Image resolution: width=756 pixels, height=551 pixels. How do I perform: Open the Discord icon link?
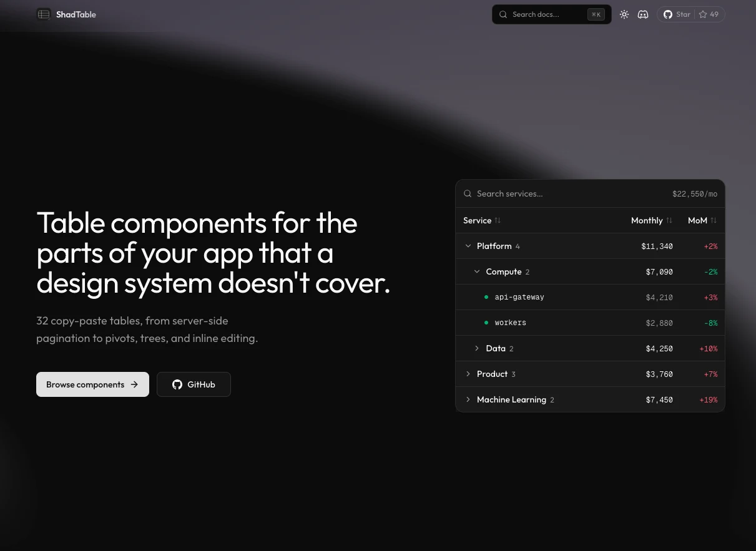click(x=643, y=14)
